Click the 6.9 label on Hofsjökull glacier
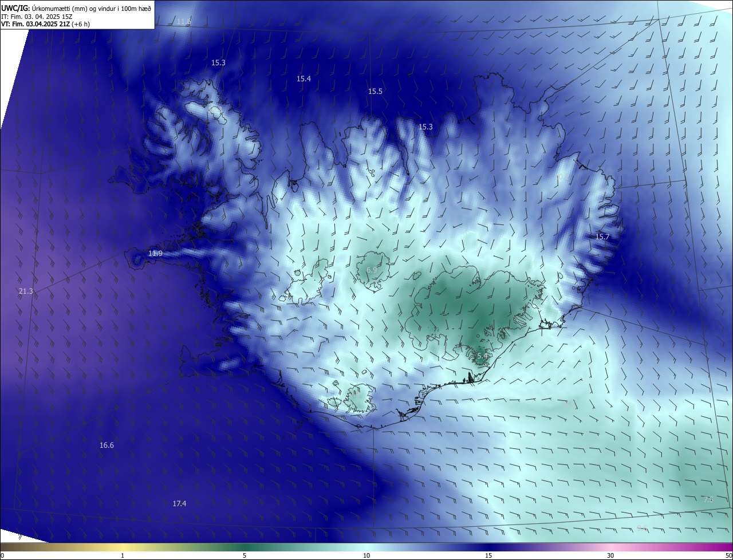 pos(372,270)
